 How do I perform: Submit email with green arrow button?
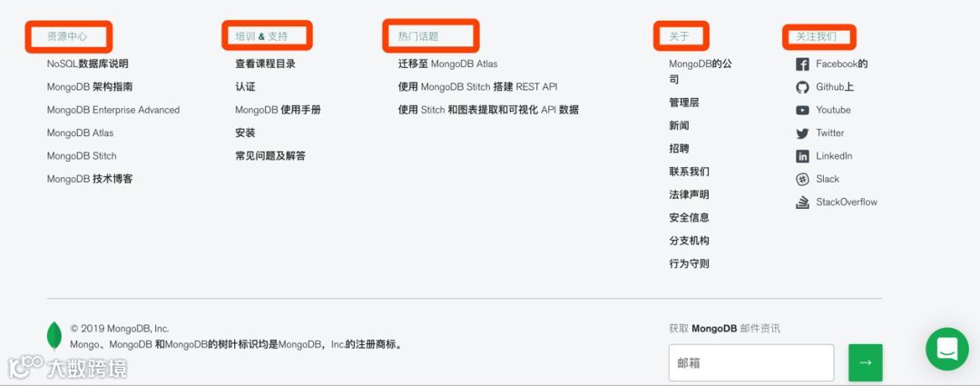[865, 363]
